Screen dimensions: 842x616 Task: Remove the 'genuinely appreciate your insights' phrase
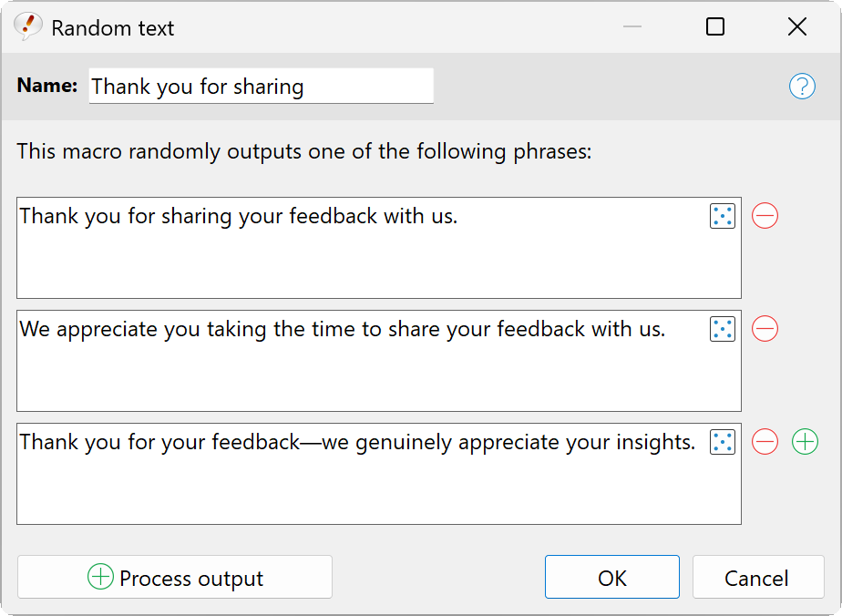point(765,442)
